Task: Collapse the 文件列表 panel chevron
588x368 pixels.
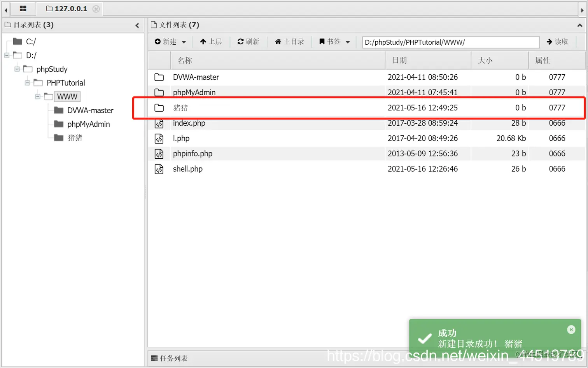Action: pyautogui.click(x=580, y=25)
